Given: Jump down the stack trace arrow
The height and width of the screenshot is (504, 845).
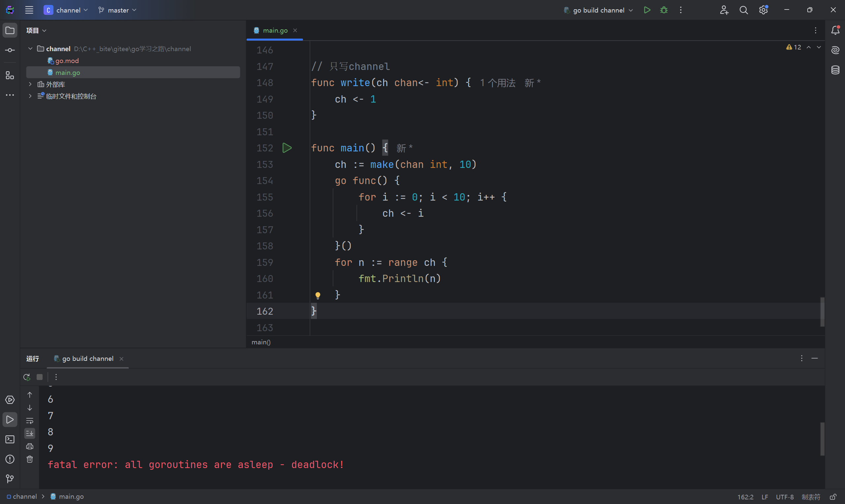Looking at the screenshot, I should pos(30,408).
